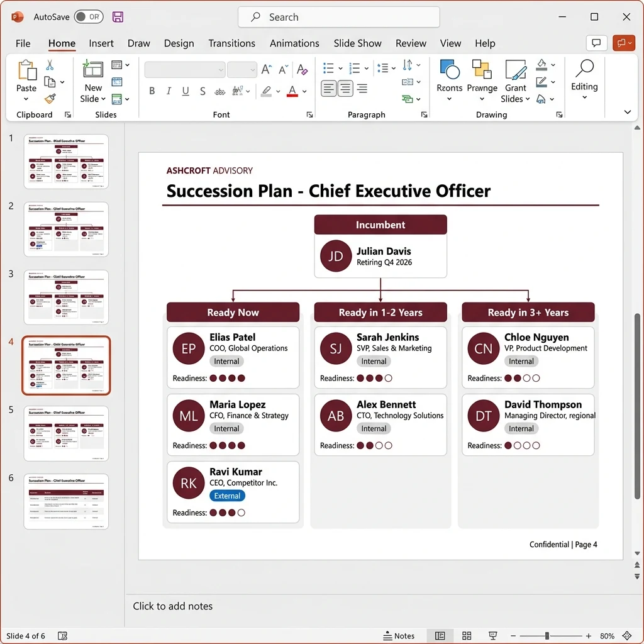Click the Numbering list icon
The width and height of the screenshot is (644, 644).
[x=355, y=68]
